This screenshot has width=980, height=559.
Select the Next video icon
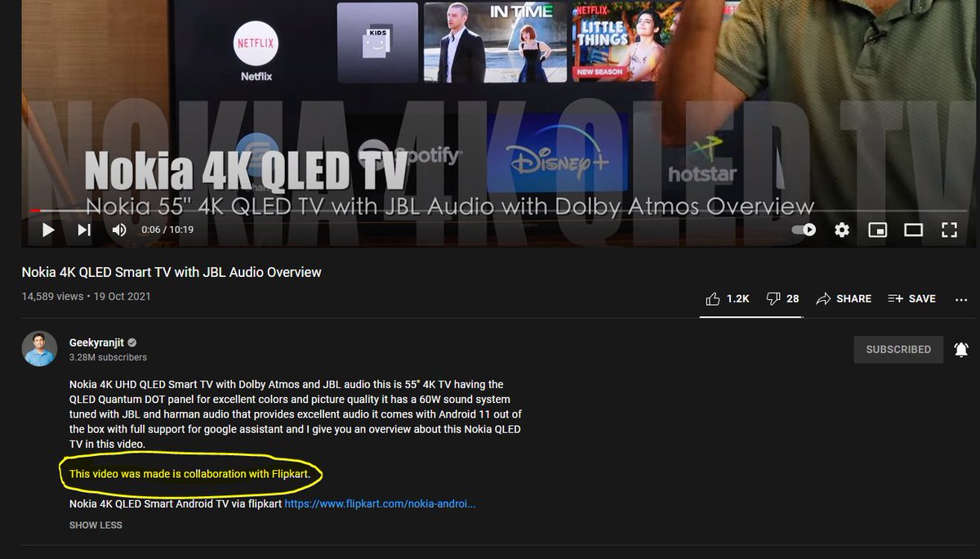(82, 230)
